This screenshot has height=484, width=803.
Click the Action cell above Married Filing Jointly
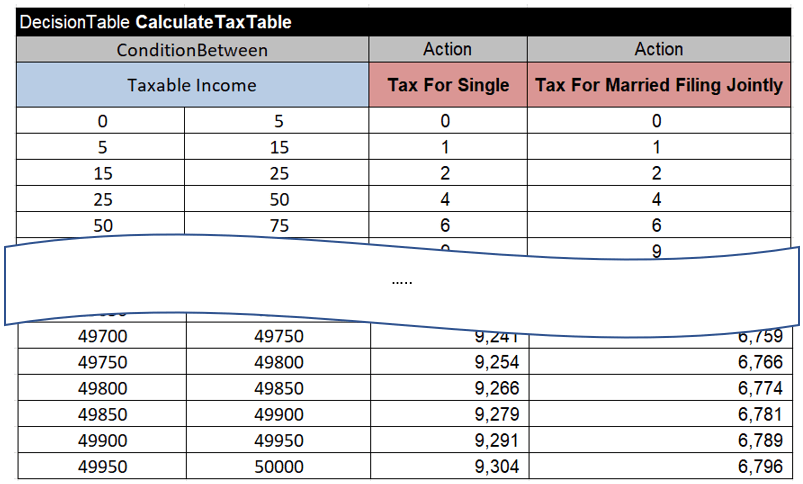[659, 49]
